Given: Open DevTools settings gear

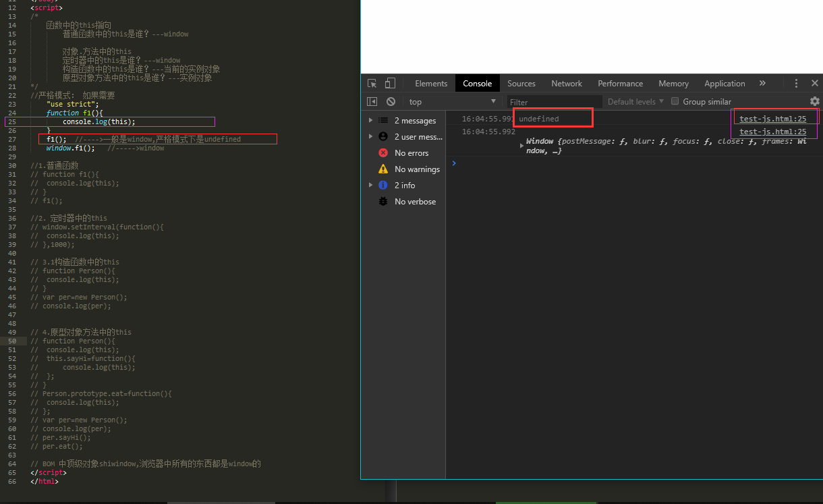Looking at the screenshot, I should 815,101.
